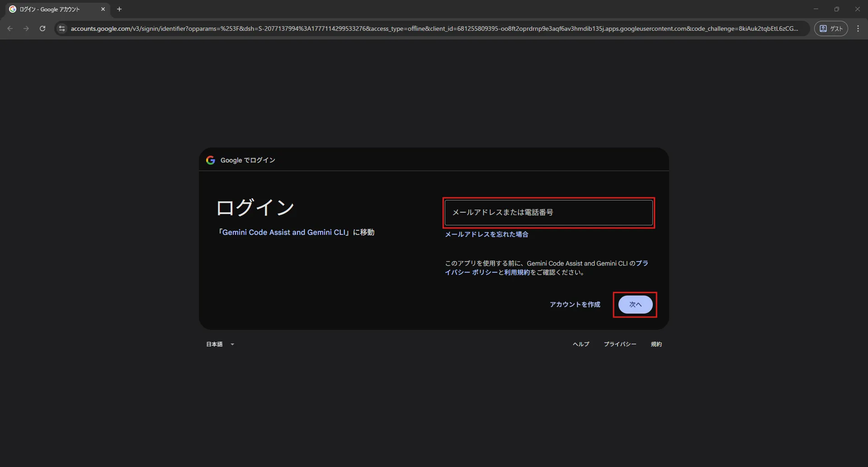Click the email or phone number input field

(x=548, y=213)
